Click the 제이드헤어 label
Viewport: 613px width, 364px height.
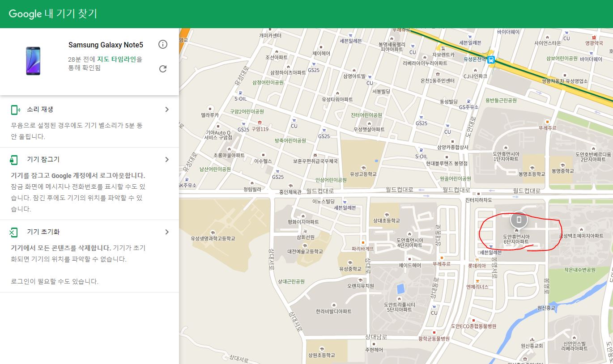coord(410,265)
